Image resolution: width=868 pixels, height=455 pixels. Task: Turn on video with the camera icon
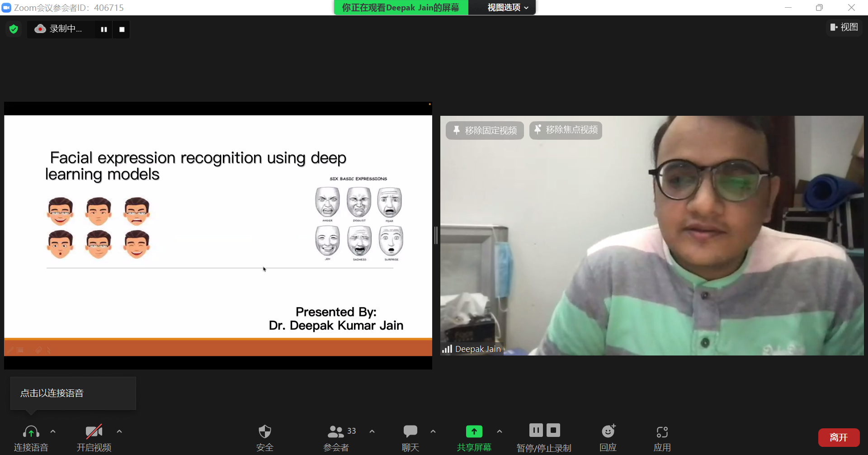pyautogui.click(x=94, y=431)
